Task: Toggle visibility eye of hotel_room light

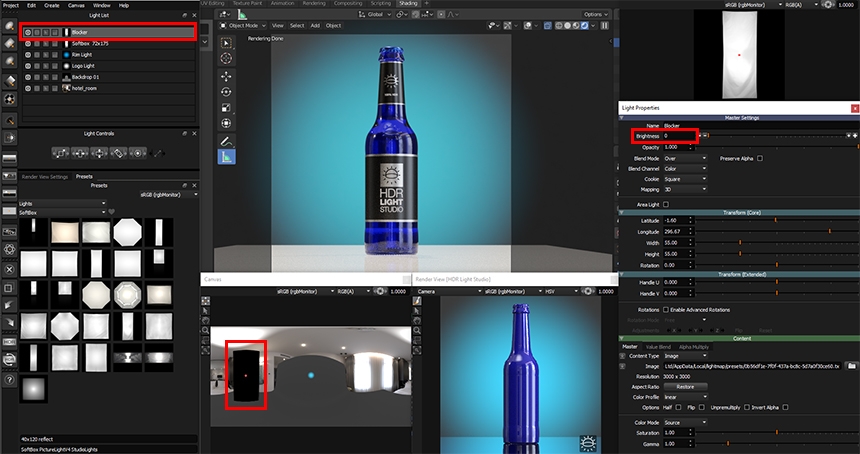Action: pos(27,88)
